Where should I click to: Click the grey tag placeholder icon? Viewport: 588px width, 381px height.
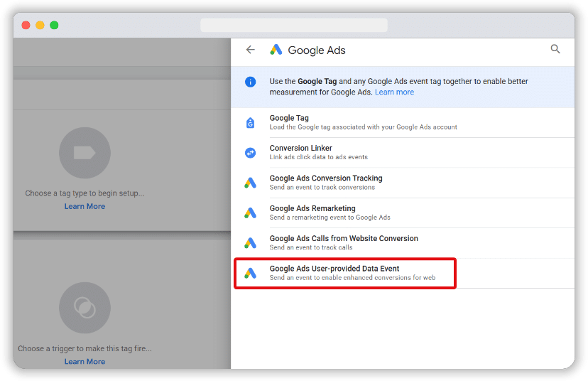click(x=85, y=153)
